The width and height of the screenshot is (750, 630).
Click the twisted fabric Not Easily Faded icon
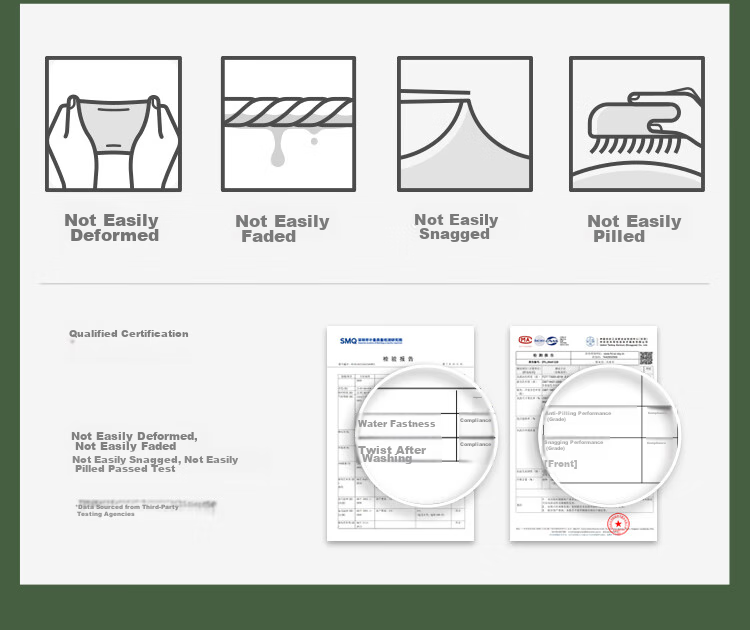pyautogui.click(x=288, y=124)
